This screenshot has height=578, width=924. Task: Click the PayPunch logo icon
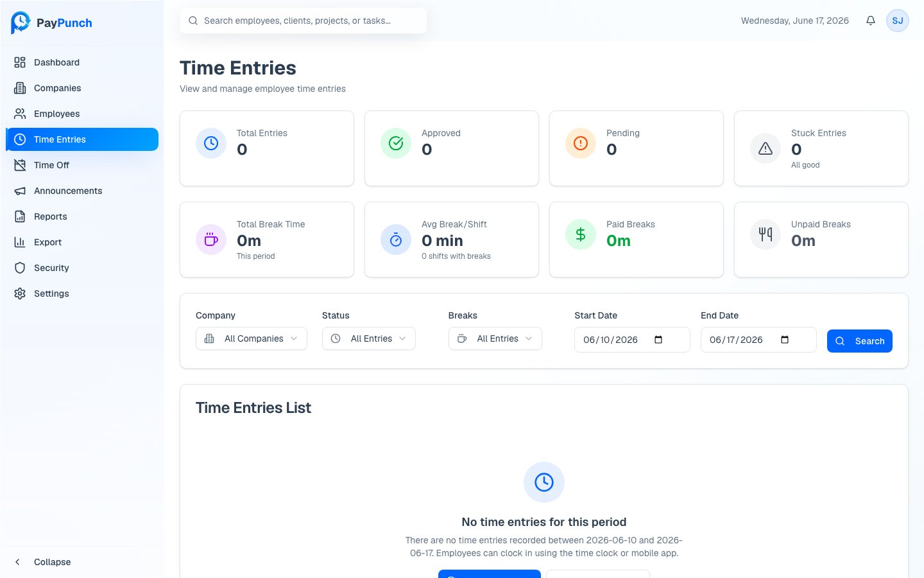point(21,22)
